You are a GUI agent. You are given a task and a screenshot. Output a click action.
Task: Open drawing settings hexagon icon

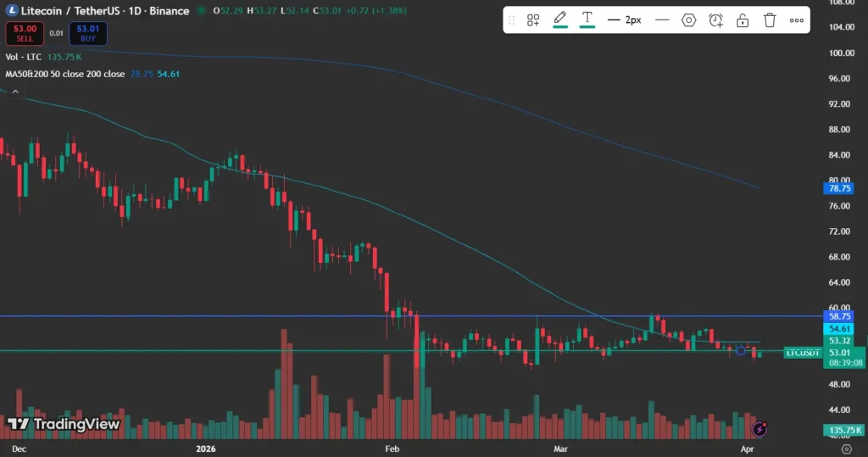(688, 20)
